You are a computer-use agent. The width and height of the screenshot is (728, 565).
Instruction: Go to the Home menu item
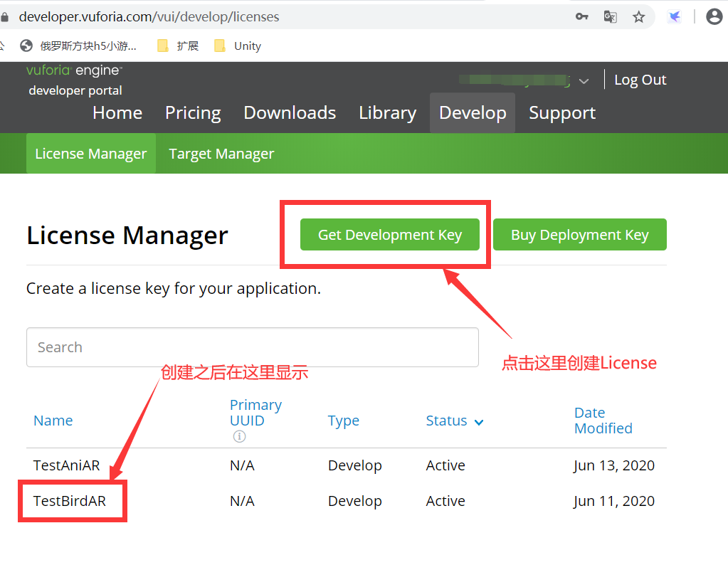pos(117,113)
